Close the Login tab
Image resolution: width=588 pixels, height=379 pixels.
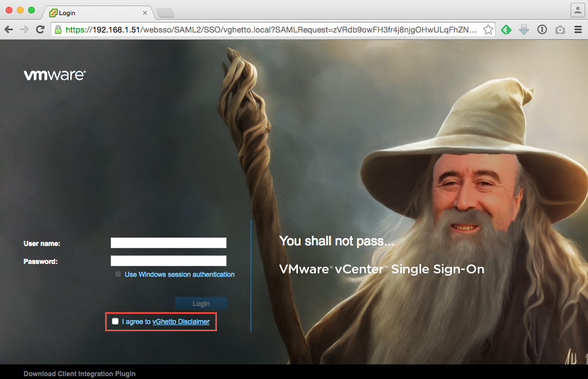pos(144,13)
